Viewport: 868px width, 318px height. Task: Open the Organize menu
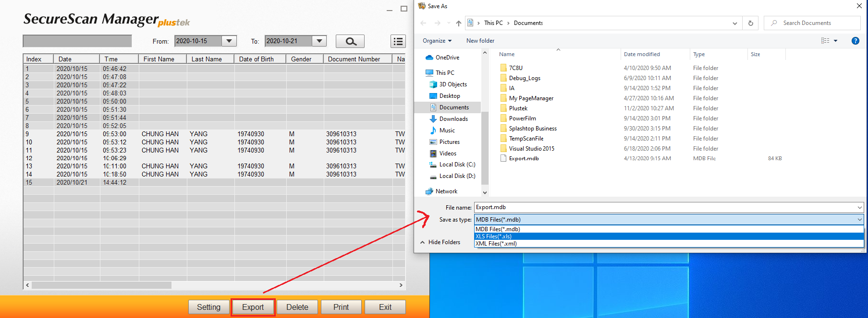click(x=437, y=41)
